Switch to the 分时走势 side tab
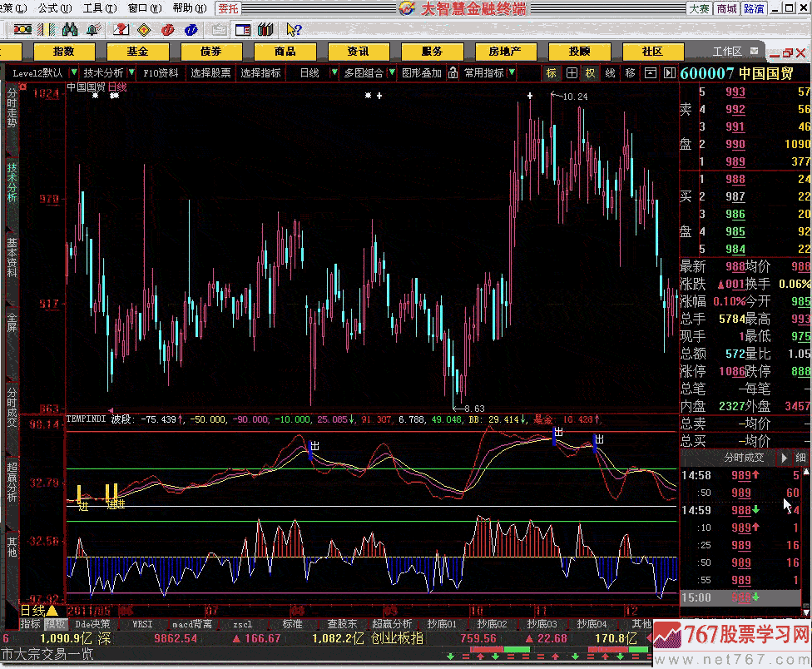The width and height of the screenshot is (812, 669). (12, 107)
